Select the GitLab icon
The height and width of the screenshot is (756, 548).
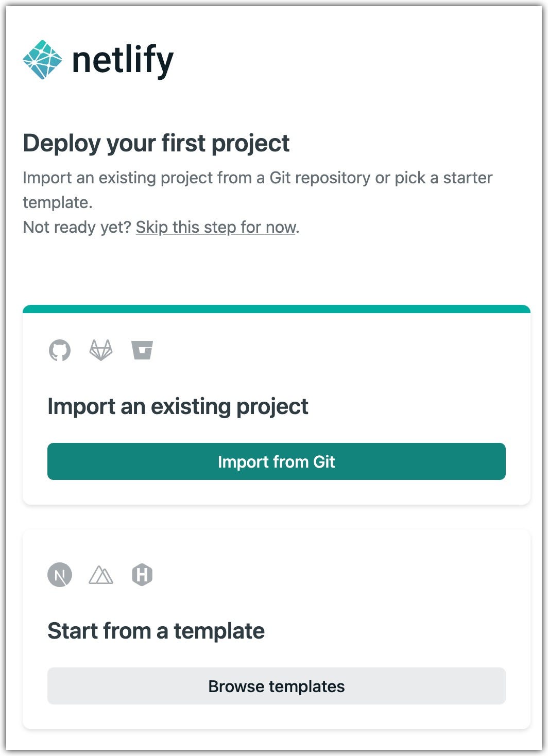tap(101, 350)
